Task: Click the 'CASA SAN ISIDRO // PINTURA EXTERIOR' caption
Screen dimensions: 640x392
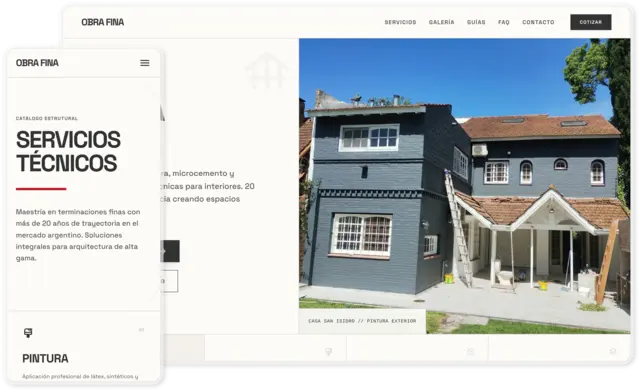Action: pos(362,321)
